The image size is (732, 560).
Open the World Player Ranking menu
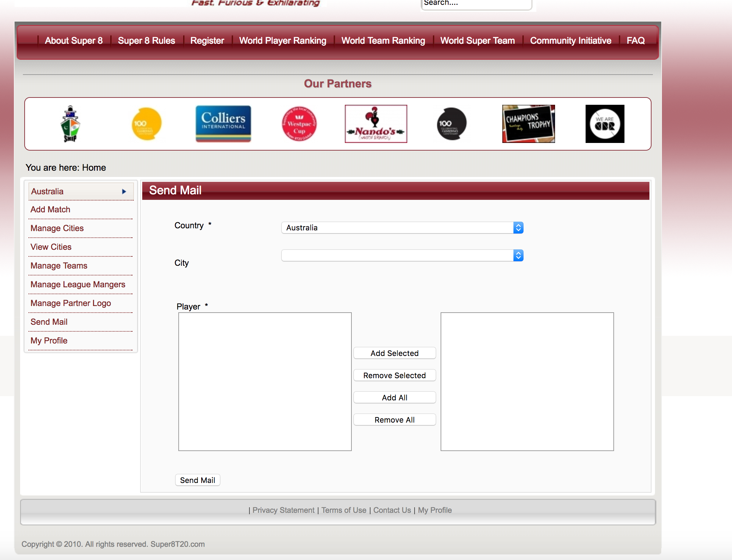[x=283, y=41]
